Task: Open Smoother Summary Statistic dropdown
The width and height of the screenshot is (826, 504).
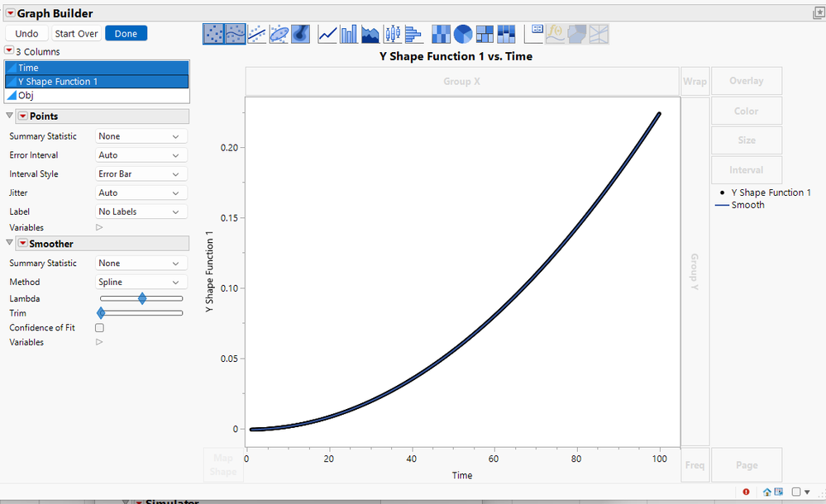Action: click(x=141, y=264)
